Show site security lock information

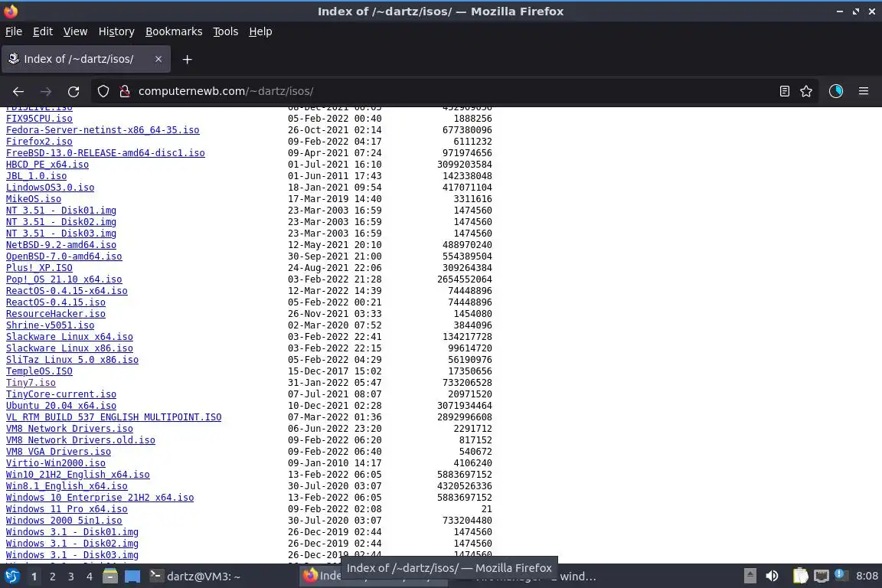point(125,91)
